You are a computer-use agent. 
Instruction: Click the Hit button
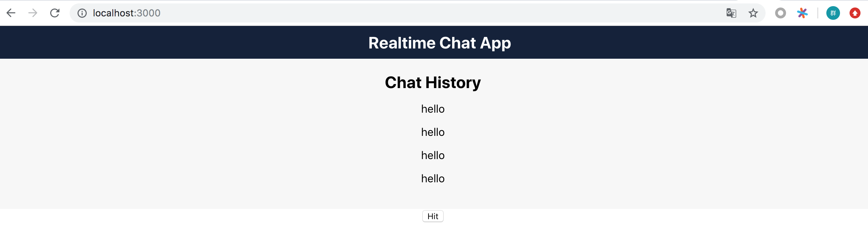pos(433,216)
